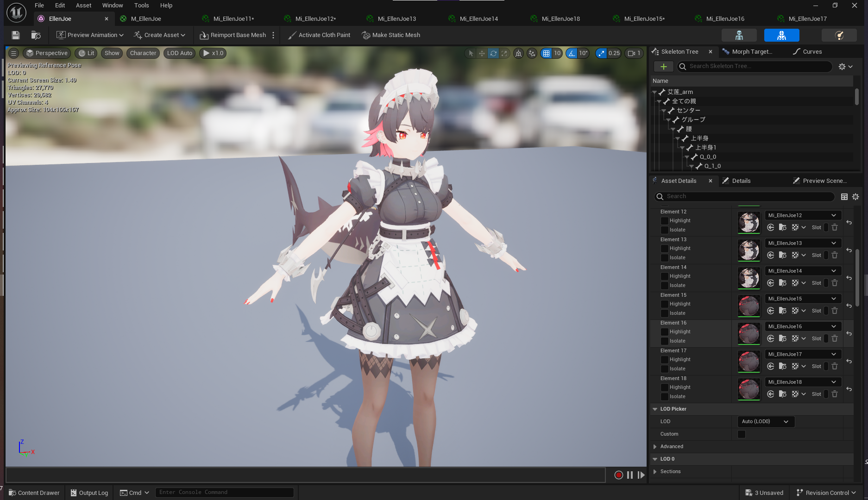Click the console command input field

point(225,493)
